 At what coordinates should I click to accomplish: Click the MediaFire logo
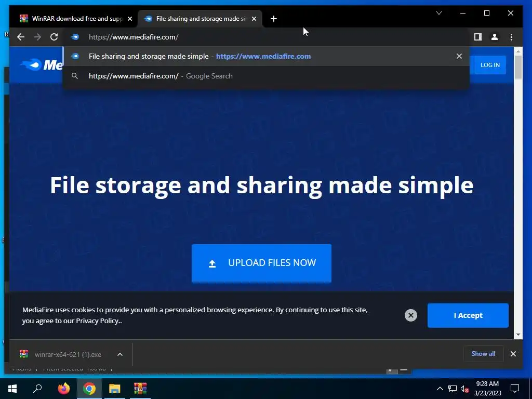42,64
